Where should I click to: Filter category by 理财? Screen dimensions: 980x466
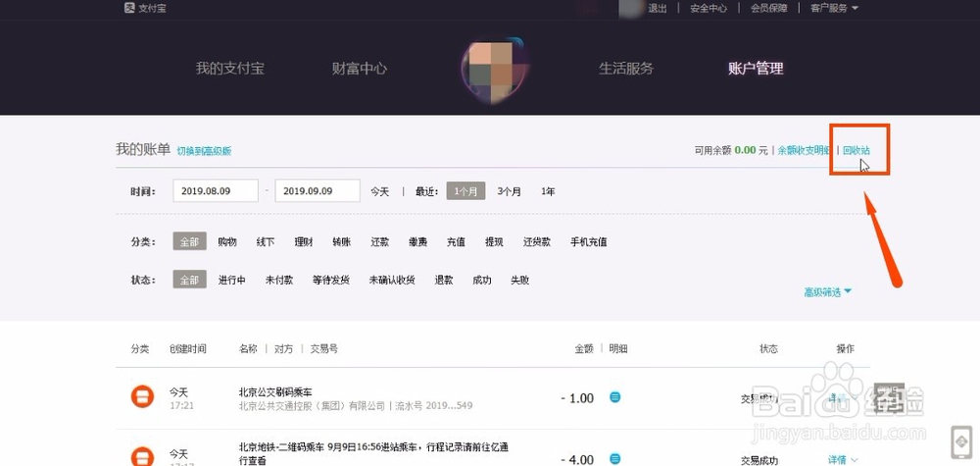click(x=304, y=242)
